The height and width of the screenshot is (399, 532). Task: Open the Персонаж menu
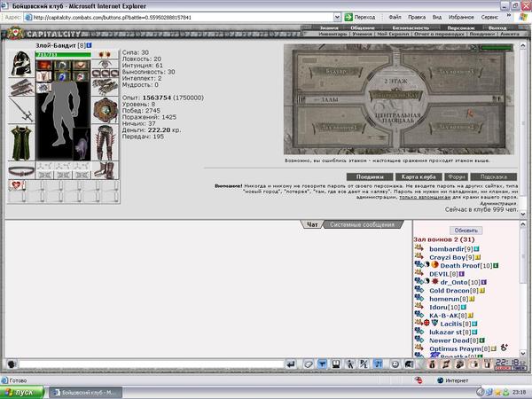pos(460,27)
